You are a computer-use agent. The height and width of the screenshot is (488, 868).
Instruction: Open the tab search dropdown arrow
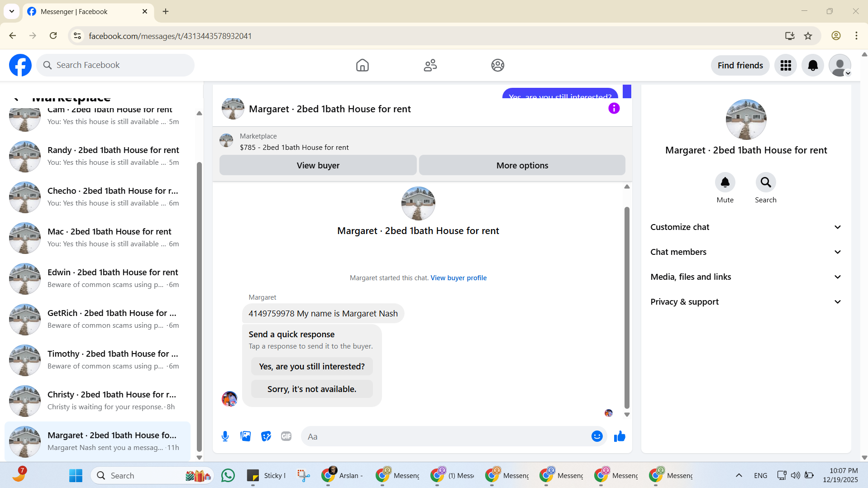[x=12, y=11]
